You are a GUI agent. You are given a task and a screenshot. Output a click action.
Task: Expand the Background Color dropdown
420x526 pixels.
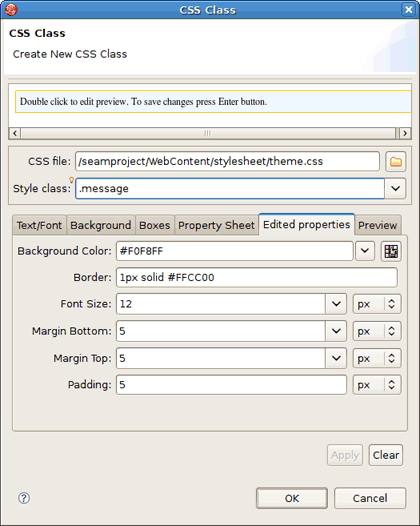[x=365, y=251]
